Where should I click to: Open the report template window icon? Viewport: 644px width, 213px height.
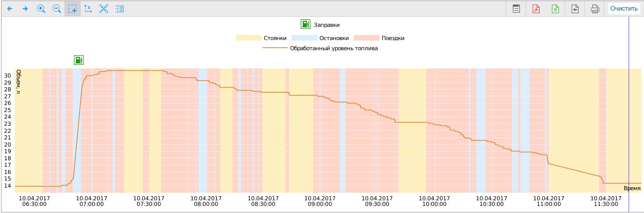click(516, 9)
